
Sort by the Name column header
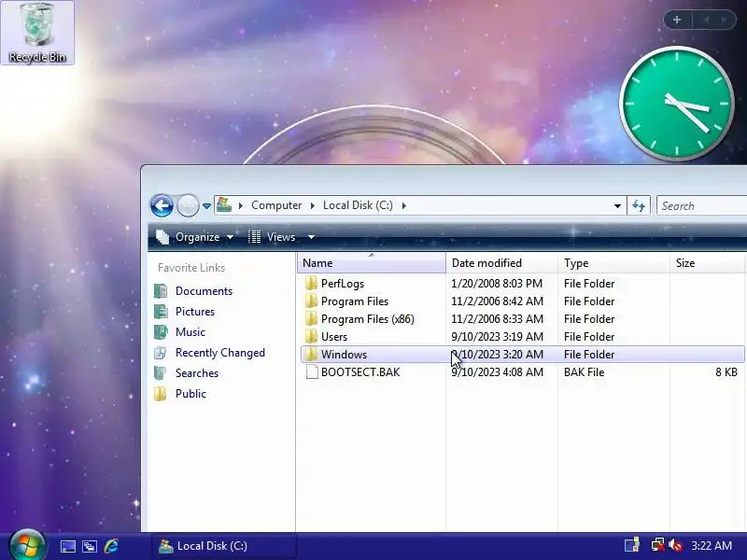click(x=372, y=263)
